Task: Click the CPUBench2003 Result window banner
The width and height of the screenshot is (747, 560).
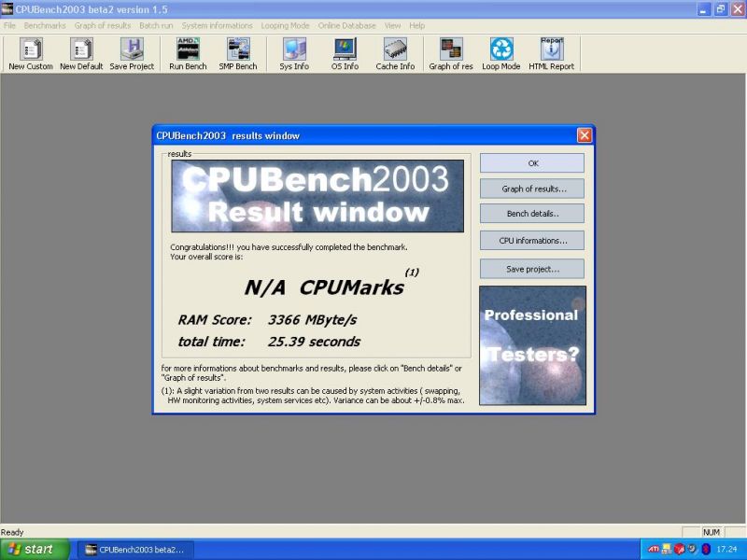Action: click(x=317, y=196)
